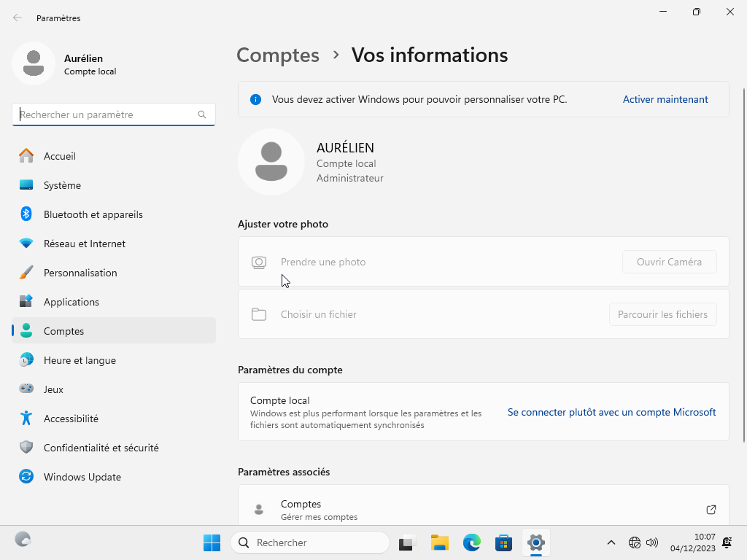Click Se connecter plutôt avec un compte Microsoft
Screen dimensions: 747x560
[611, 413]
